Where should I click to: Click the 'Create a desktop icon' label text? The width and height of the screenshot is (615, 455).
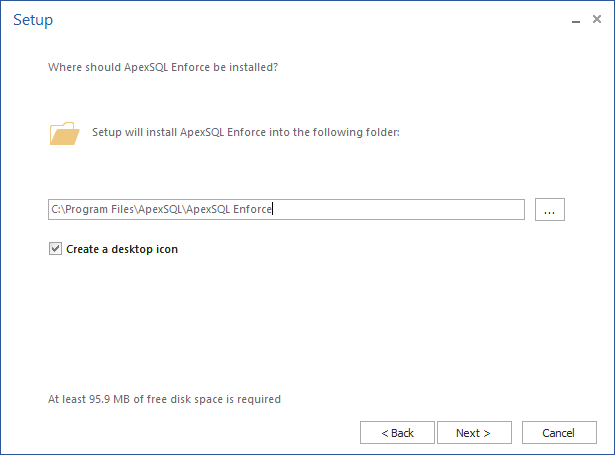(x=122, y=249)
